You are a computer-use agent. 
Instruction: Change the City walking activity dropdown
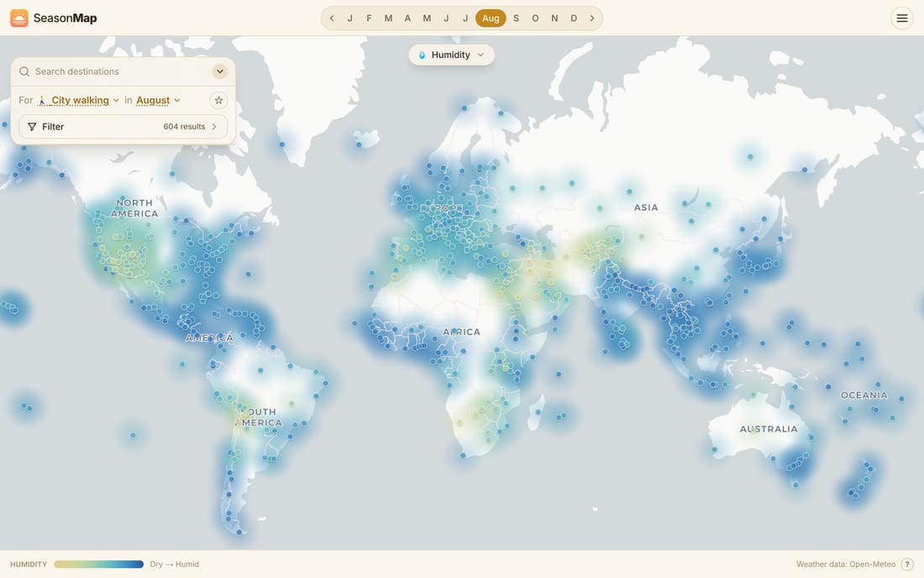79,100
